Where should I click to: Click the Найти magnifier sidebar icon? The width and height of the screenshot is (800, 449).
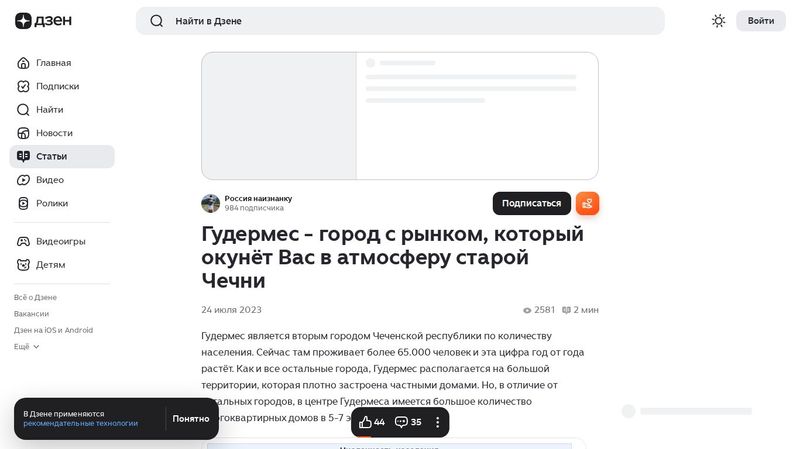pyautogui.click(x=24, y=110)
